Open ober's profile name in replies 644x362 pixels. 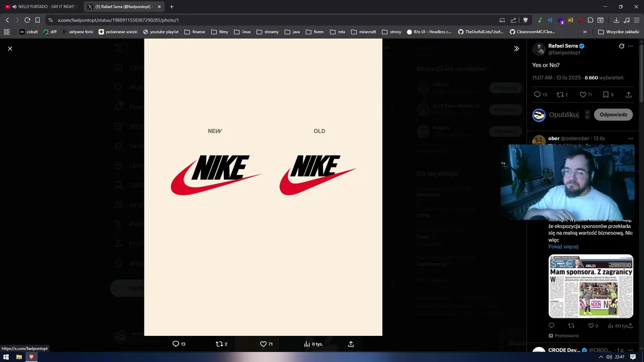point(554,138)
